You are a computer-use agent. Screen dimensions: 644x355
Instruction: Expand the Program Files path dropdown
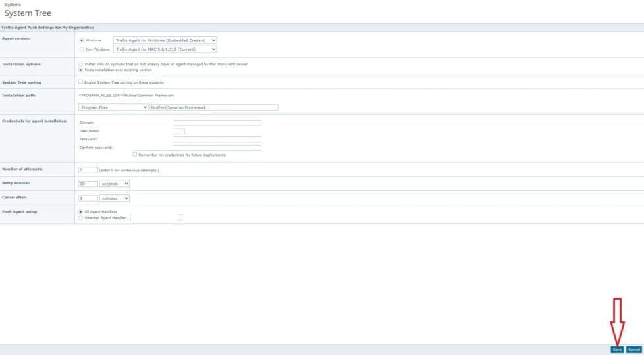point(113,107)
